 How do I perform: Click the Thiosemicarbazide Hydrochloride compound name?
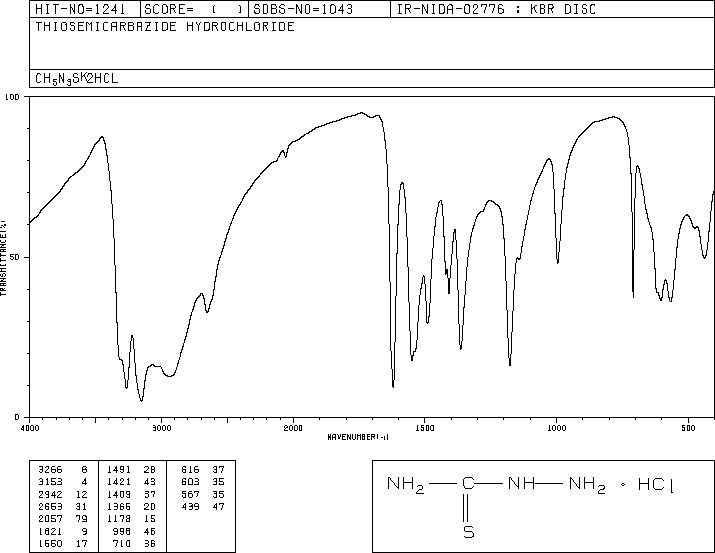(x=165, y=26)
